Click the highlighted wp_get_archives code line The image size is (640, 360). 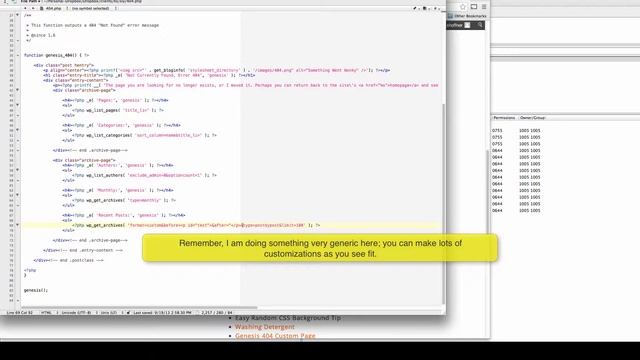196,225
